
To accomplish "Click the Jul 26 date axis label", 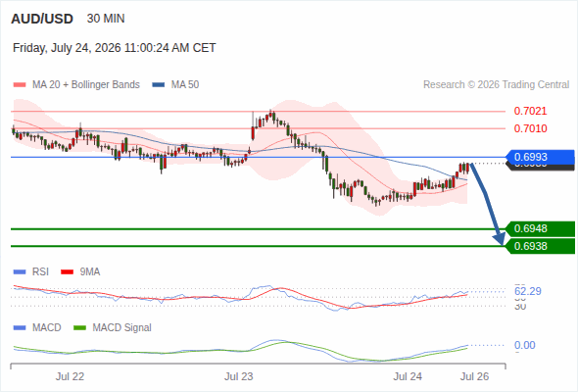I will point(474,377).
